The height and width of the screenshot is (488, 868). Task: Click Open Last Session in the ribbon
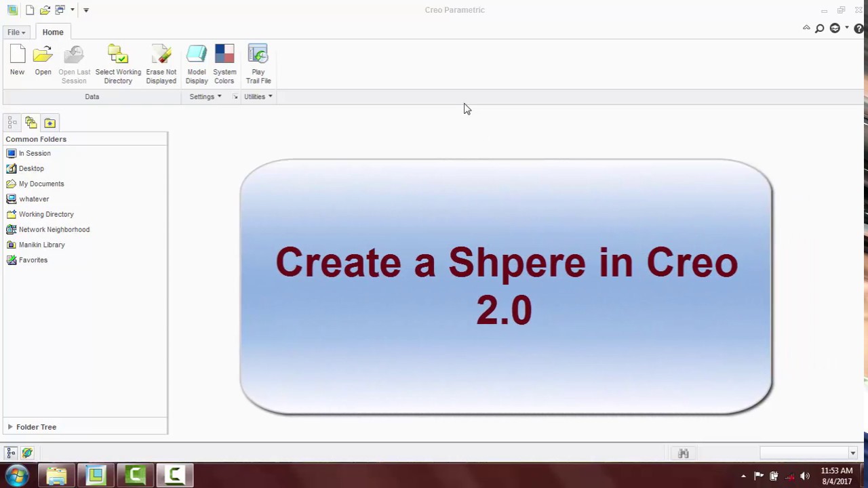coord(74,64)
